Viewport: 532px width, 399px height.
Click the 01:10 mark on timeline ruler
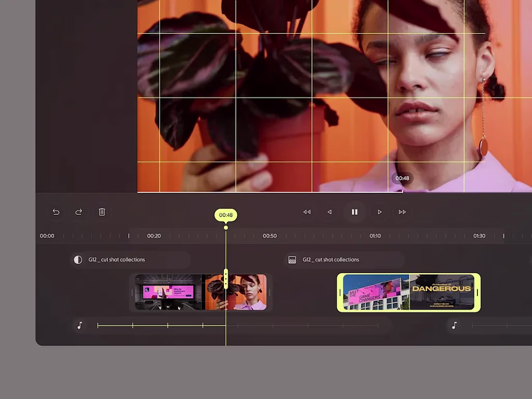click(x=375, y=236)
